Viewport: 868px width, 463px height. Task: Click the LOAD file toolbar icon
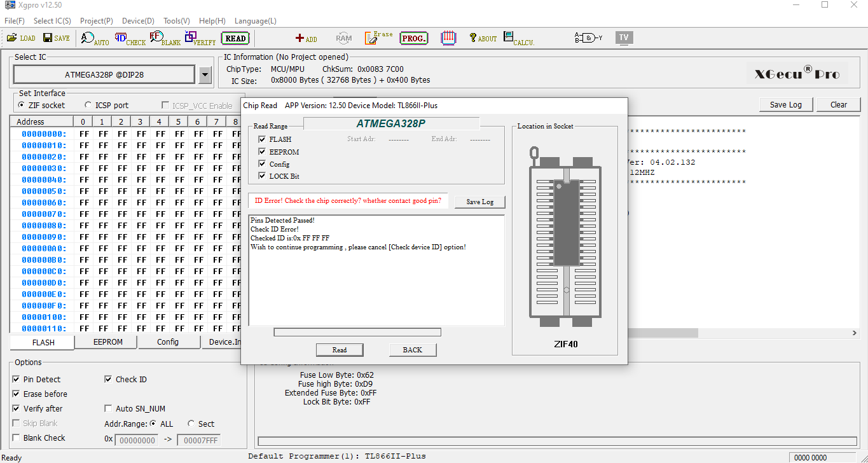pyautogui.click(x=21, y=38)
